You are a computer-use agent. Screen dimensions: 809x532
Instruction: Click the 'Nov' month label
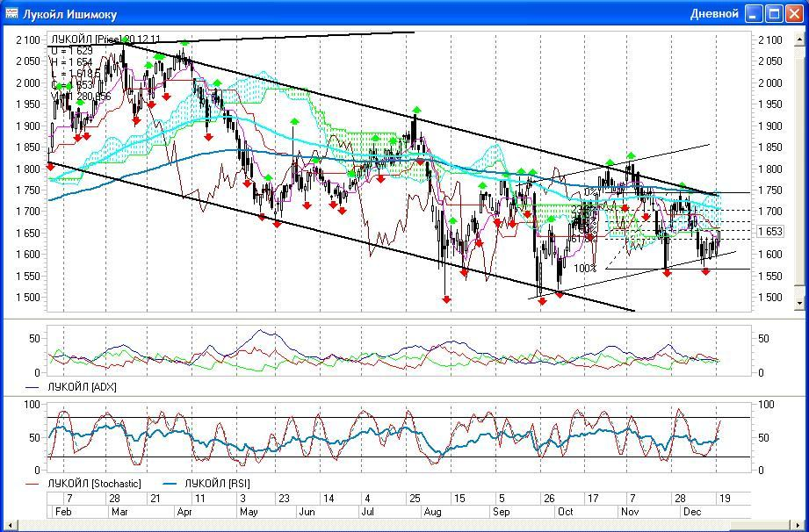click(x=630, y=513)
